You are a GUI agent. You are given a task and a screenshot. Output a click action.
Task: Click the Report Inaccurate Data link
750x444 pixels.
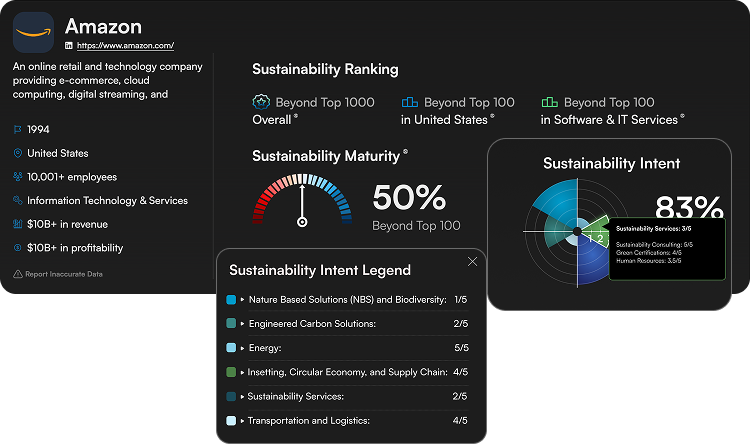64,274
